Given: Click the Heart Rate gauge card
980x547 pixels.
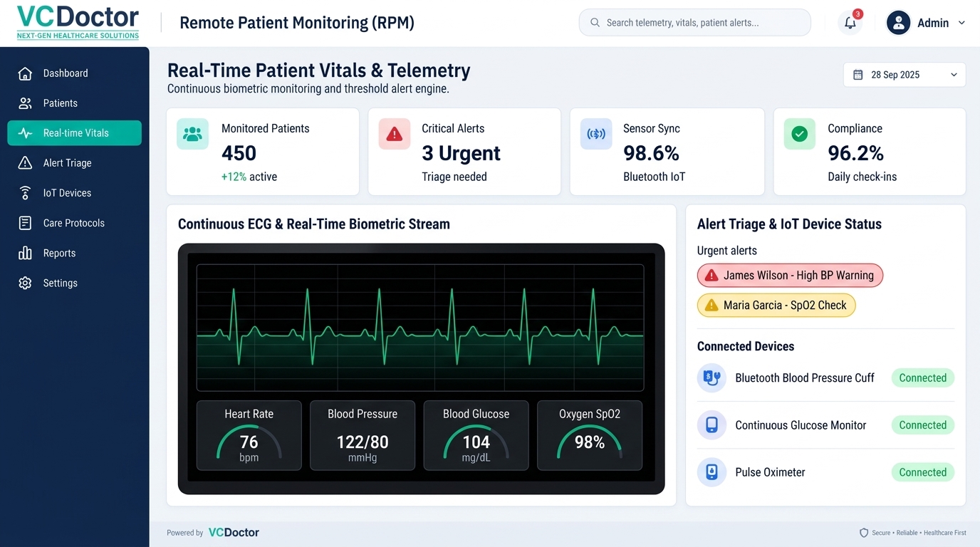Looking at the screenshot, I should pyautogui.click(x=249, y=435).
